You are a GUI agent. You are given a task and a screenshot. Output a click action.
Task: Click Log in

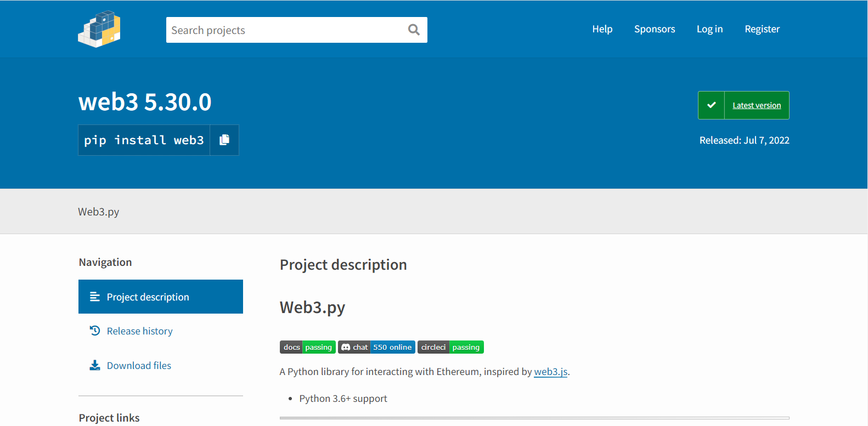pos(709,29)
